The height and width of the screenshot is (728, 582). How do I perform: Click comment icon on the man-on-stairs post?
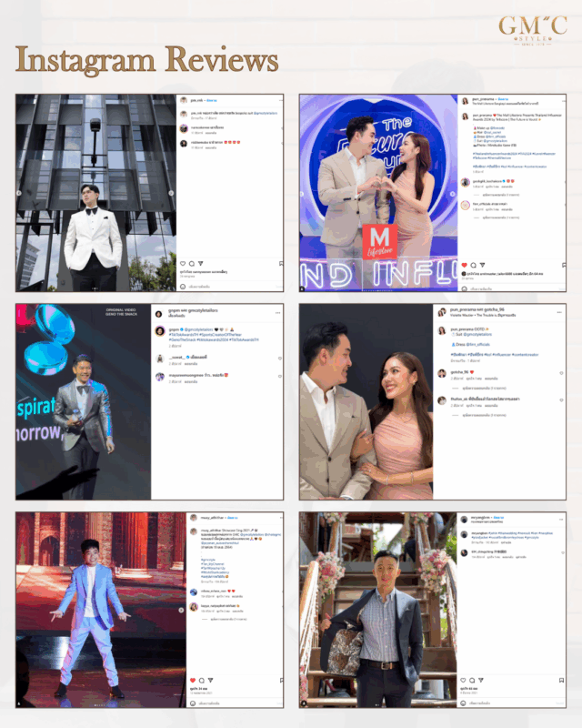pyautogui.click(x=474, y=680)
